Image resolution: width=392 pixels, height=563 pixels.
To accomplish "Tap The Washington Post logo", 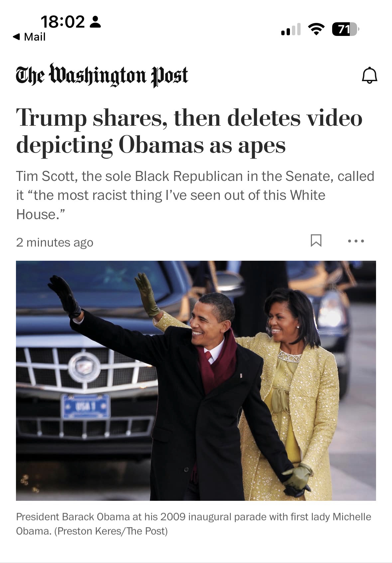I will (x=102, y=75).
